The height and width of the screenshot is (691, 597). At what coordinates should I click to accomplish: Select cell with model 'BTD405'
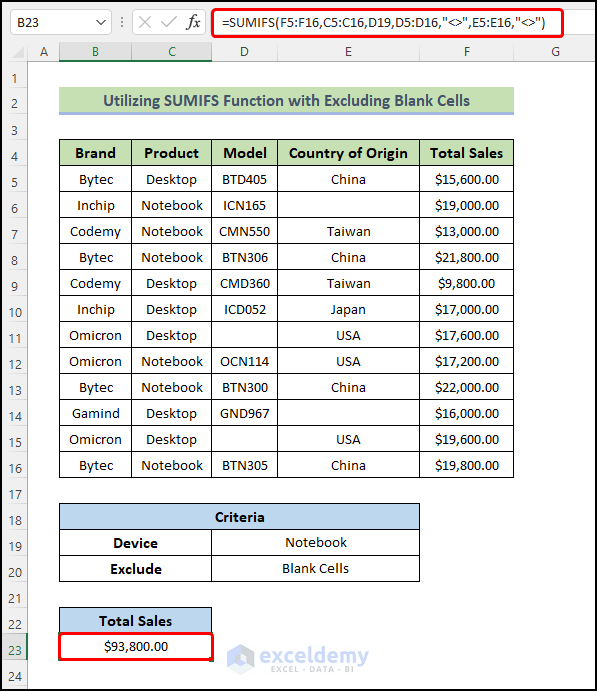245,179
